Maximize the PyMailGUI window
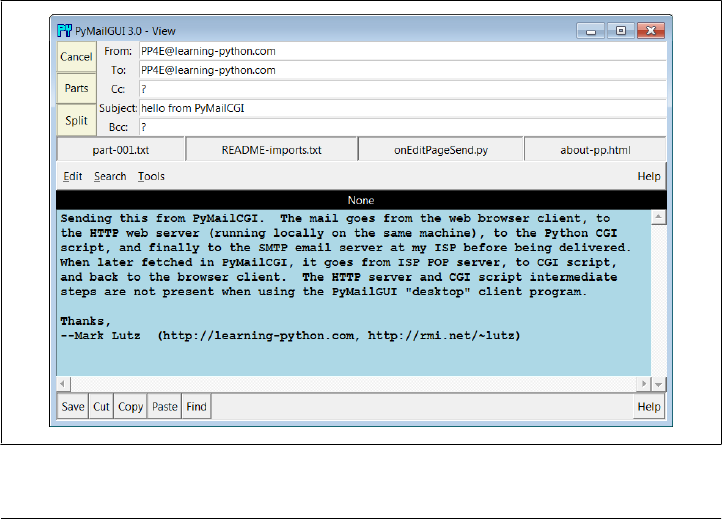722x519 pixels. point(621,31)
